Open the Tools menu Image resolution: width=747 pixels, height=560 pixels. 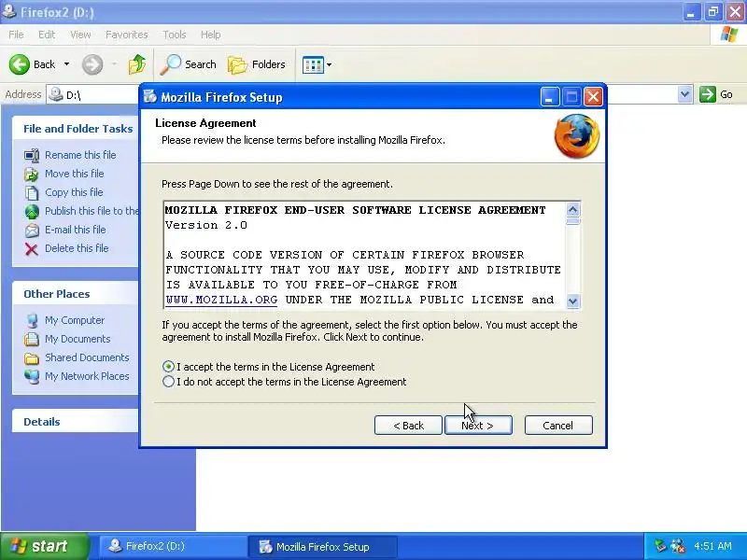click(x=174, y=35)
